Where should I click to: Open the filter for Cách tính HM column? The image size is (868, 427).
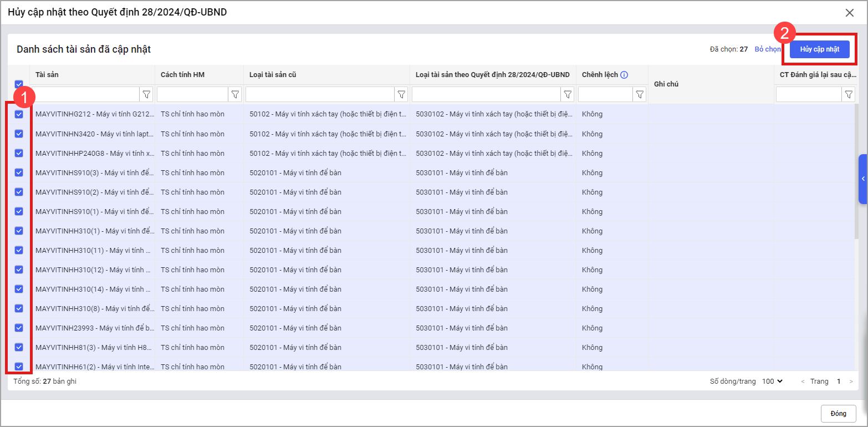(x=235, y=95)
